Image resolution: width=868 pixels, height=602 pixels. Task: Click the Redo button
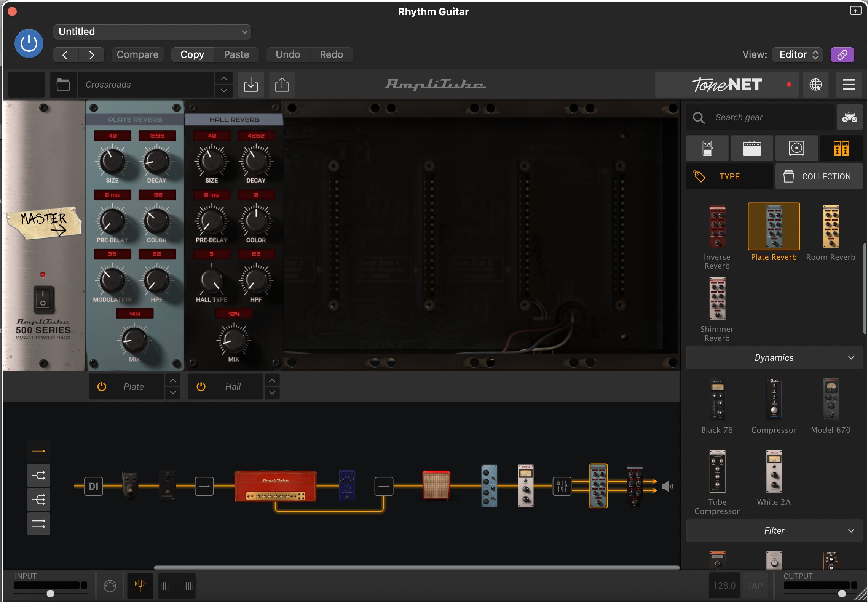331,54
